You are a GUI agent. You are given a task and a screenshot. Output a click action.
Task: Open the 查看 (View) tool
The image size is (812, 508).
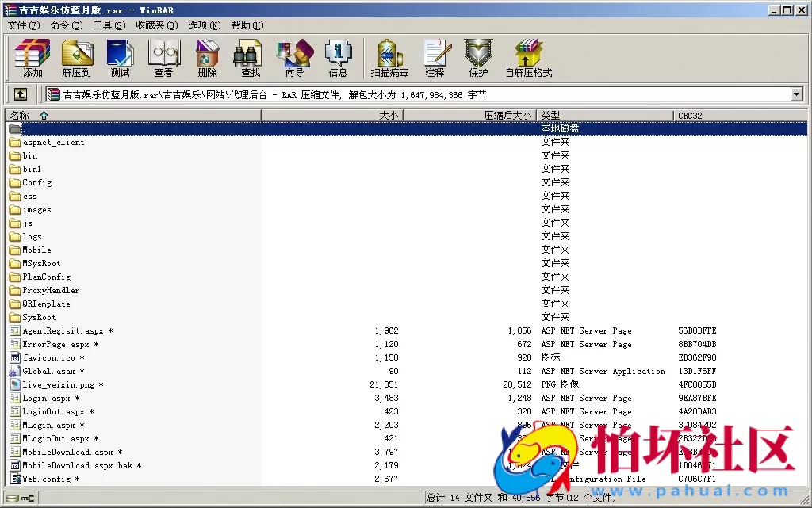(163, 58)
